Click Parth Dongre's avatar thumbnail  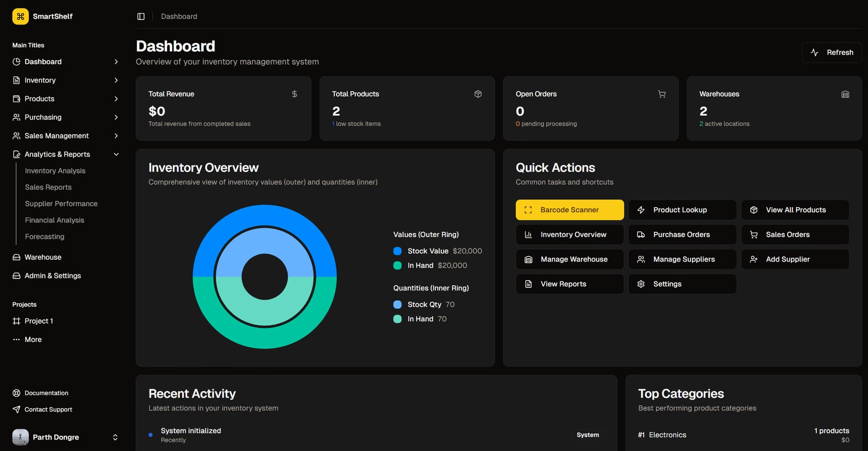20,437
